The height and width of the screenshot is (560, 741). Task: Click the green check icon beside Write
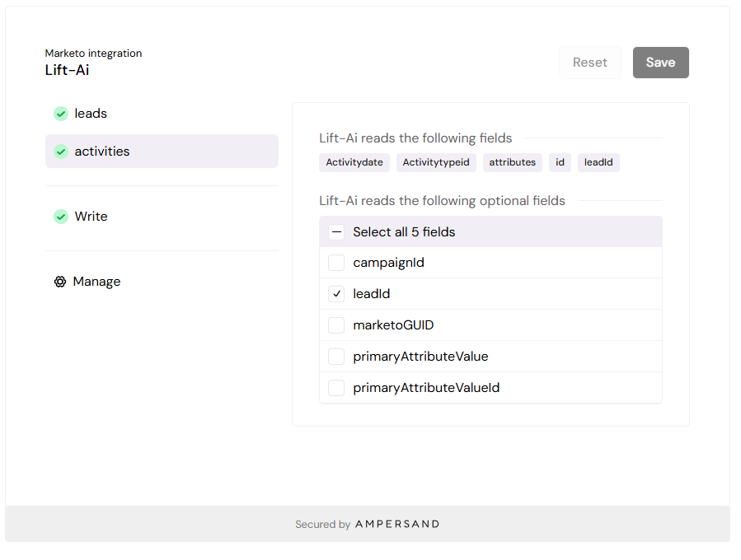point(61,217)
